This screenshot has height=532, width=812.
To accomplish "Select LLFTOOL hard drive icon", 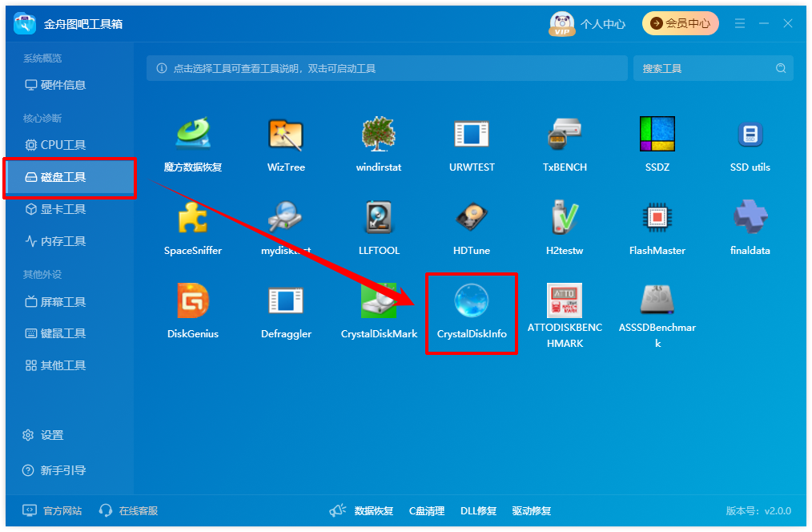I will tap(379, 217).
